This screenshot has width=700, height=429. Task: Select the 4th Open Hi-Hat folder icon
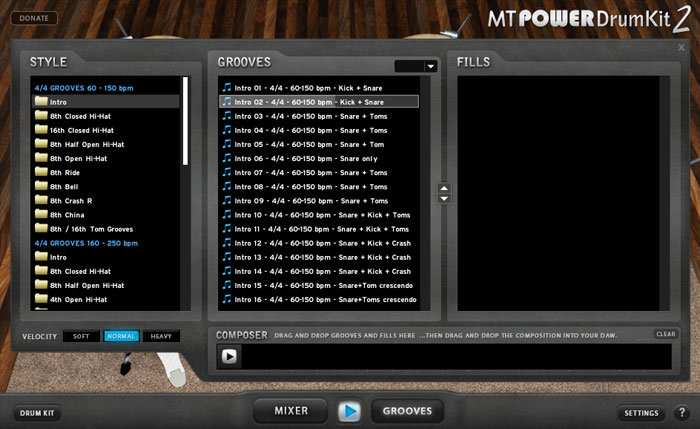(x=41, y=299)
